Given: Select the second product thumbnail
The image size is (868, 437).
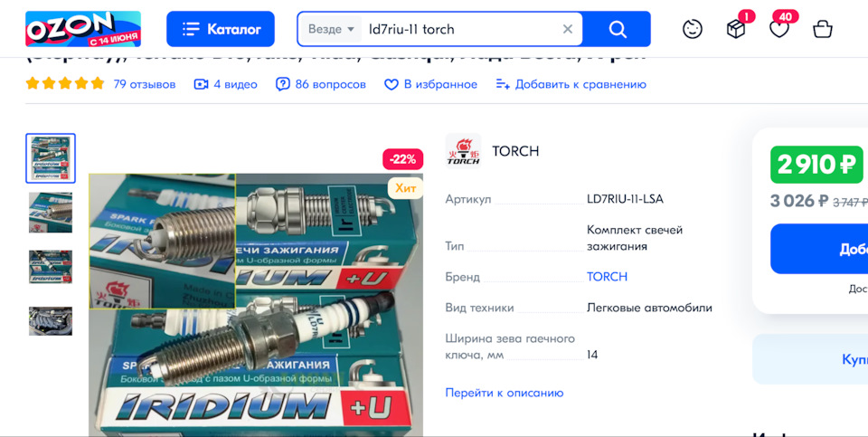Looking at the screenshot, I should (x=51, y=212).
